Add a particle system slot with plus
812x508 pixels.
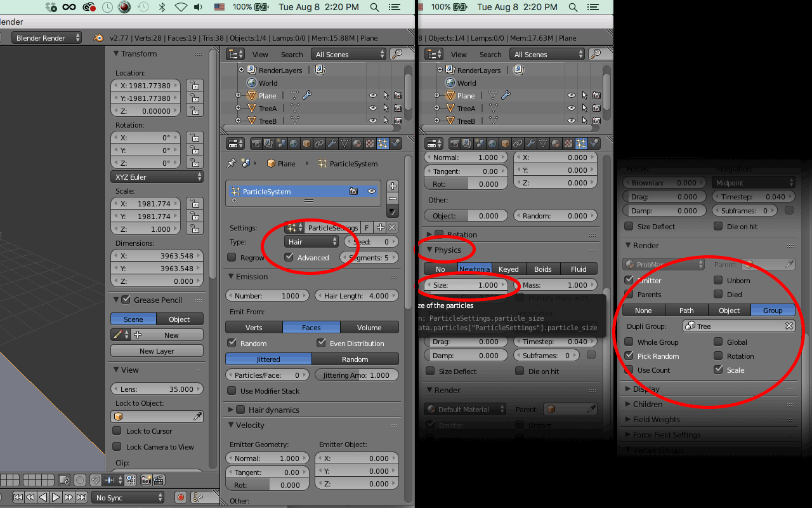point(393,186)
